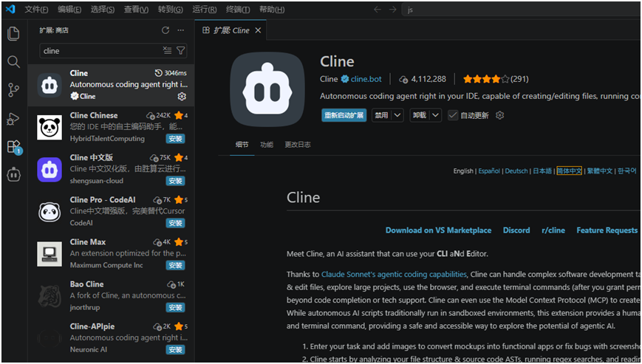The height and width of the screenshot is (364, 642).
Task: Switch to the 功能 tab
Action: coord(267,145)
